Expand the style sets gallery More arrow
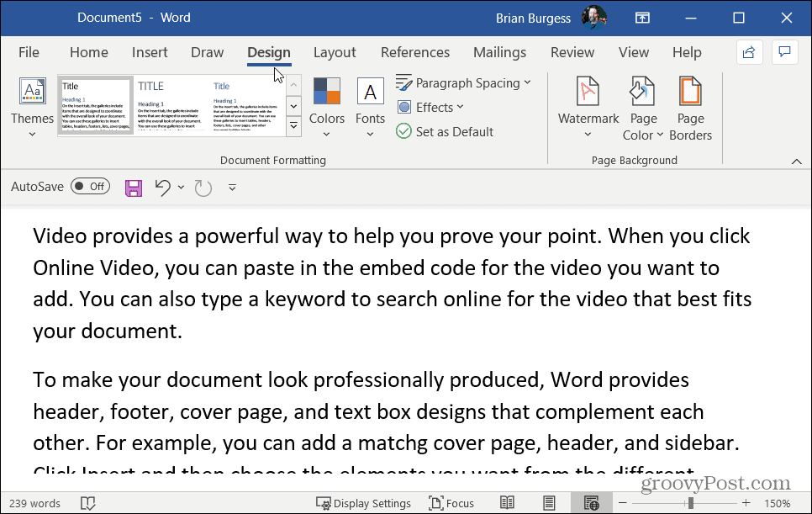Screen dimensions: 812x514 [293, 126]
